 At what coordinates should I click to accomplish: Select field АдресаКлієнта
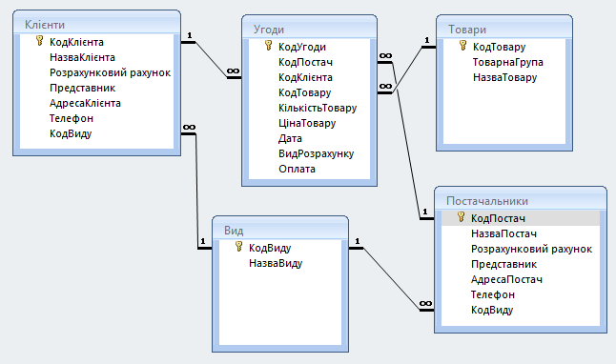pos(85,103)
